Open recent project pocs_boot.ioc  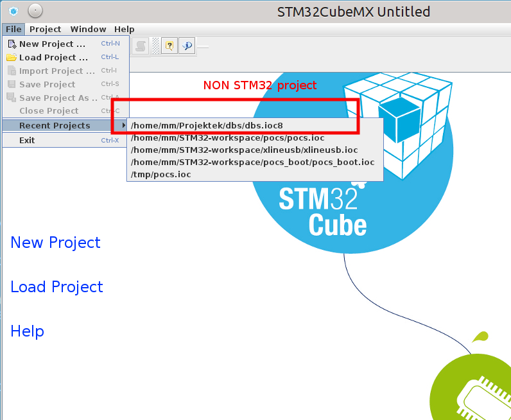(255, 162)
